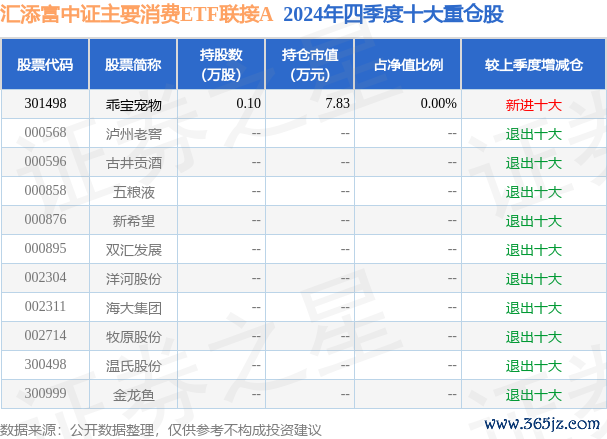
Task: Select the 较上季度增减仓 column header
Action: (533, 65)
